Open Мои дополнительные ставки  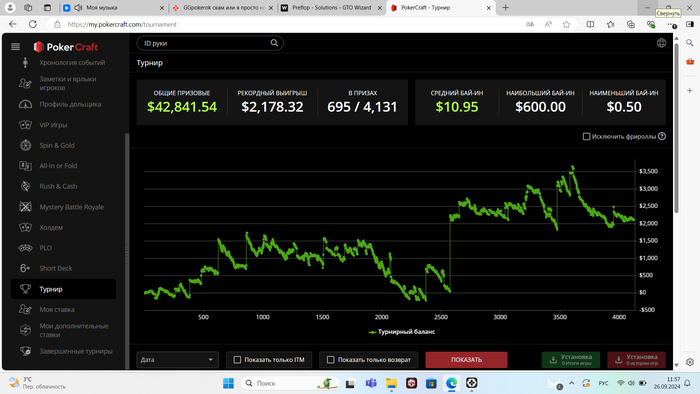(74, 330)
